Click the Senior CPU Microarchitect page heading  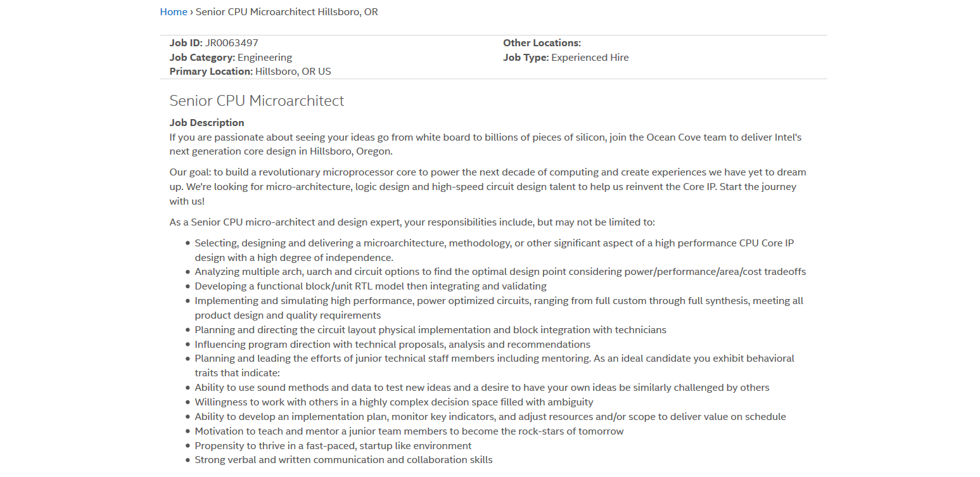(257, 101)
